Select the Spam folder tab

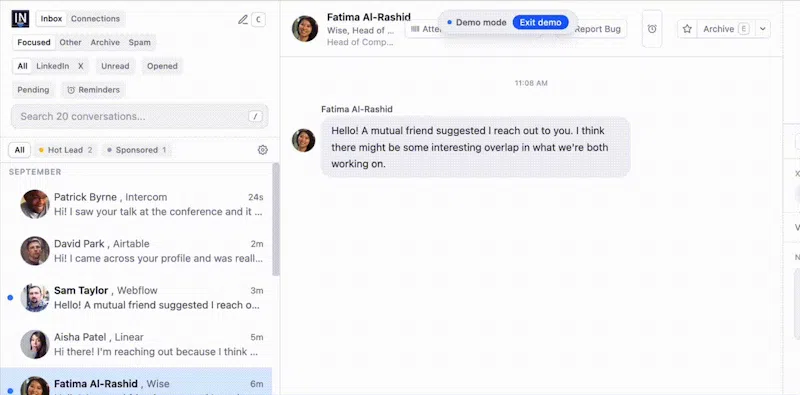point(140,42)
